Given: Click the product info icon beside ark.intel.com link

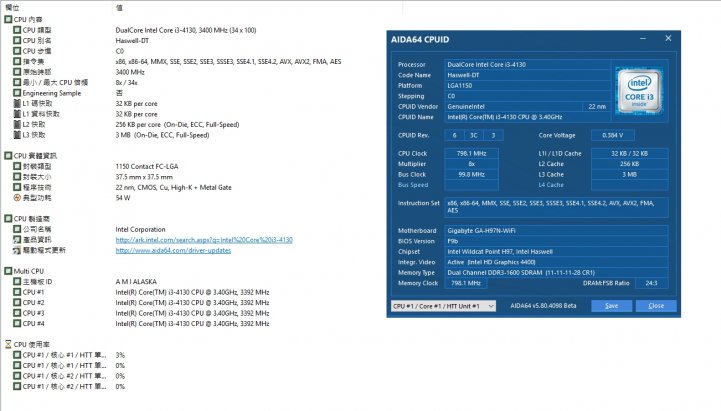Looking at the screenshot, I should tap(17, 240).
